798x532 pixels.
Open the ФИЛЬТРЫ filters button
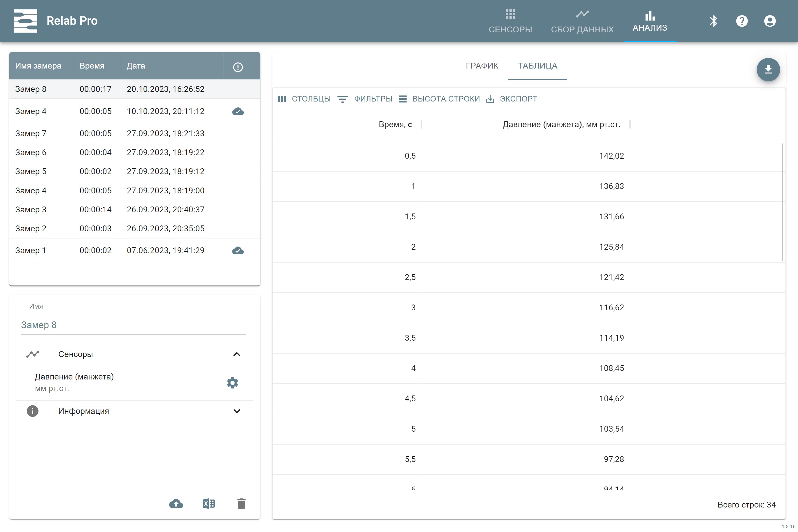pyautogui.click(x=365, y=99)
